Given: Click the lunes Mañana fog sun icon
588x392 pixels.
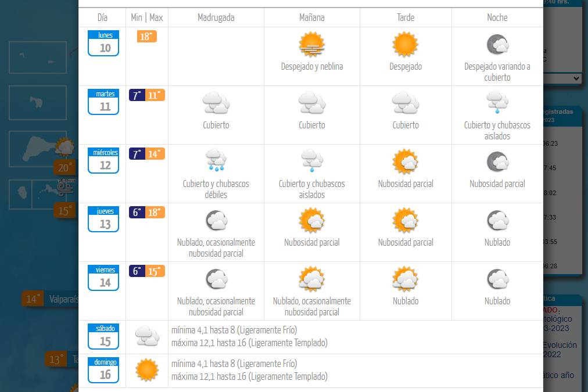Looking at the screenshot, I should click(312, 45).
